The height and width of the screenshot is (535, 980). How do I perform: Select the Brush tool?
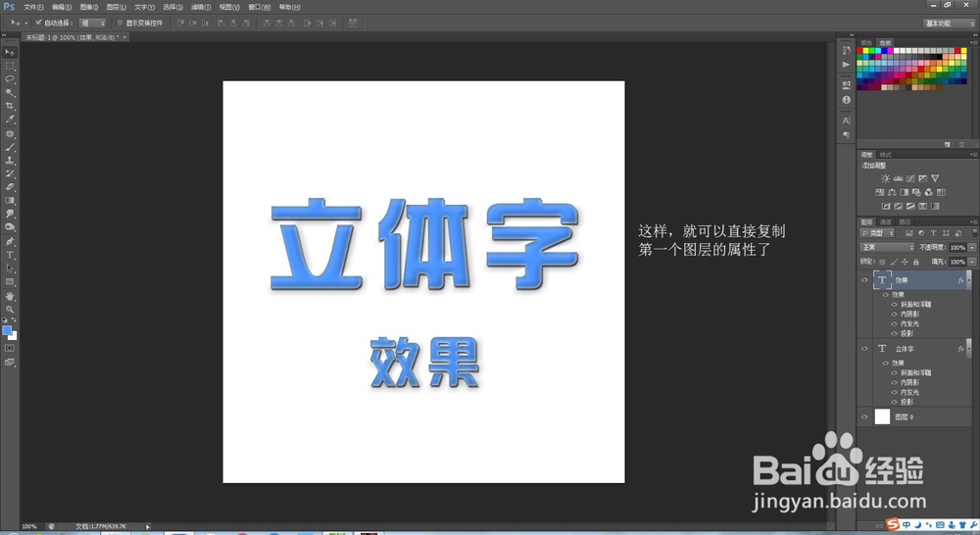pyautogui.click(x=10, y=148)
